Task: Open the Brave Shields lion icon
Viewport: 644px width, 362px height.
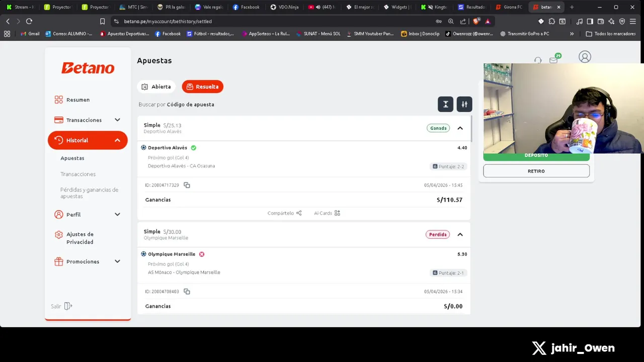Action: tap(476, 21)
